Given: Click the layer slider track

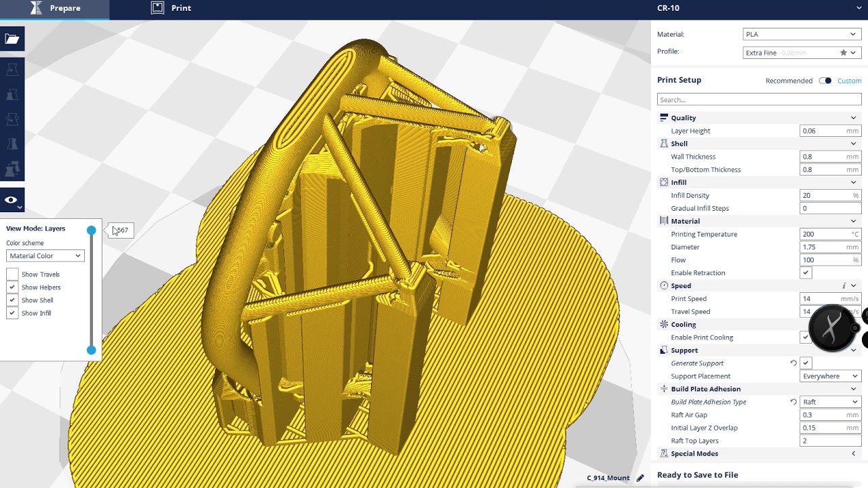Looking at the screenshot, I should coord(92,290).
